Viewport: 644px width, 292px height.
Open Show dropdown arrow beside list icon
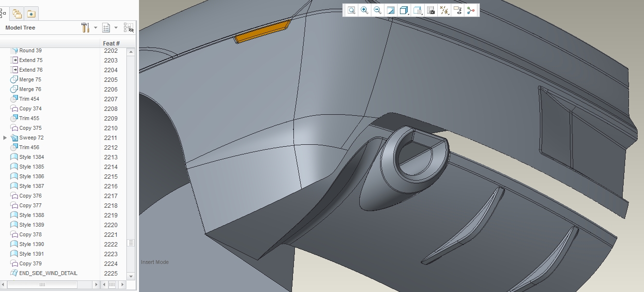point(116,28)
